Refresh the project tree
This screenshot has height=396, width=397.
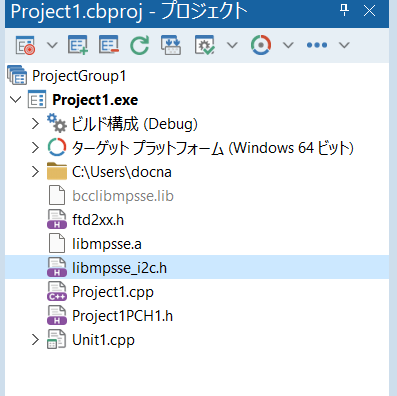coord(139,45)
